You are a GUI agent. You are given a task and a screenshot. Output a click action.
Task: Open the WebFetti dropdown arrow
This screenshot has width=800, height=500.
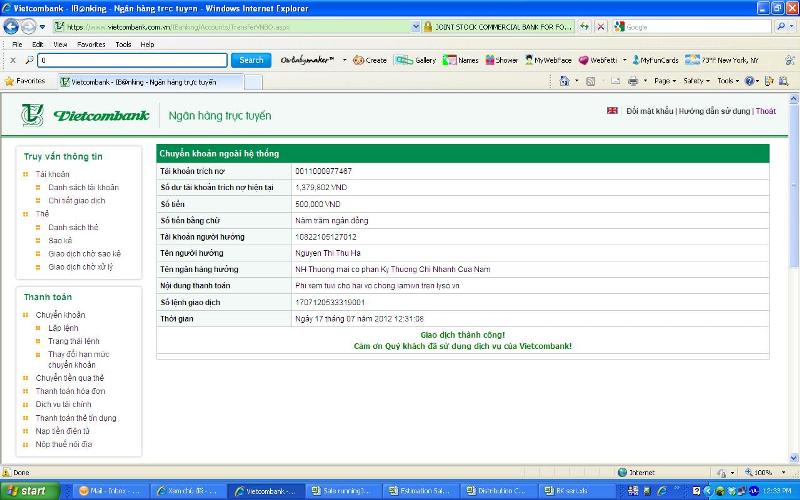click(624, 60)
